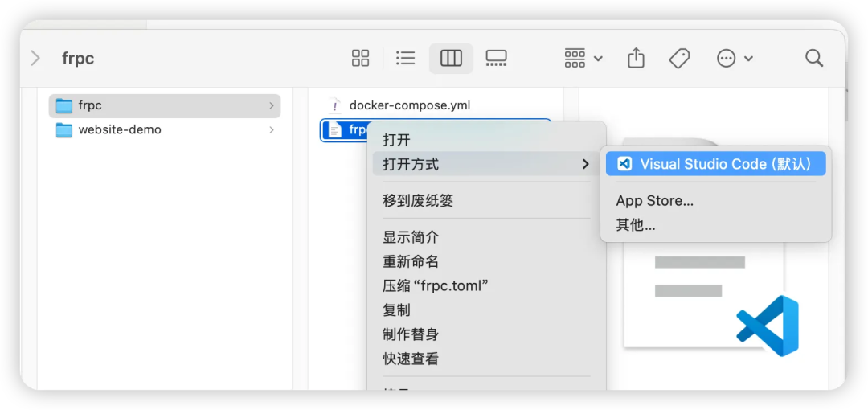Choose 其他… in the submenu
Viewport: 868px width, 410px height.
[x=716, y=225]
